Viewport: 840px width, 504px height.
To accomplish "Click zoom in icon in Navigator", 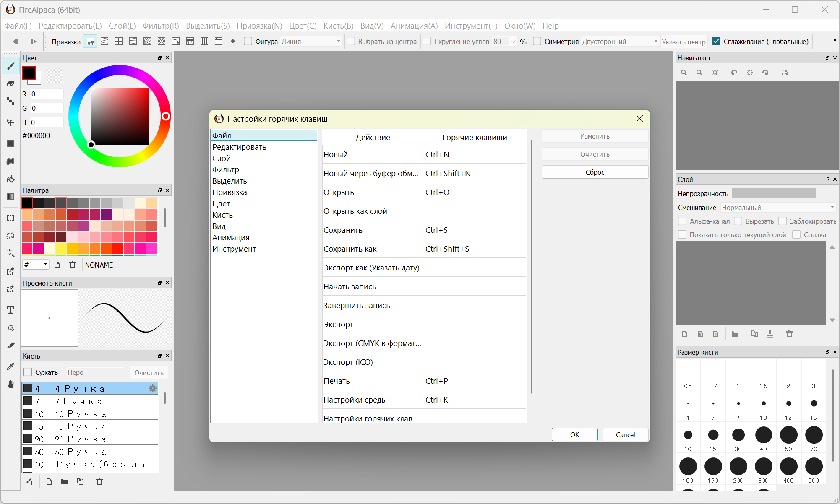I will pos(684,73).
